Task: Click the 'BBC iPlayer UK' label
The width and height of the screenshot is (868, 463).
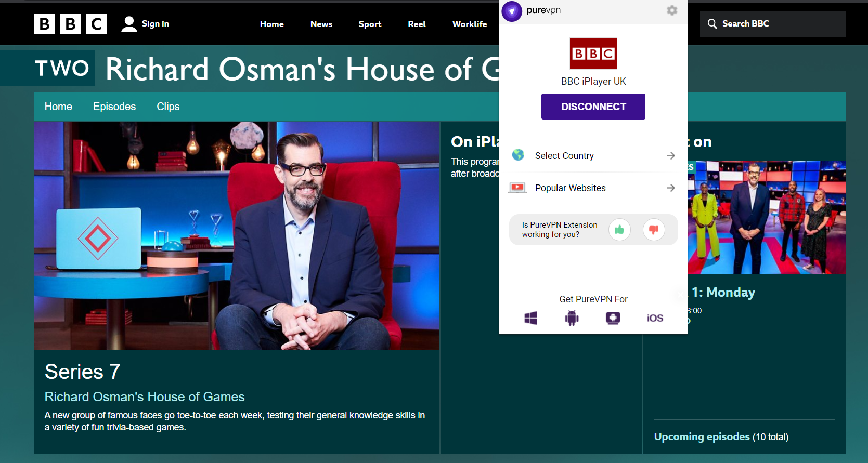Action: [x=593, y=81]
